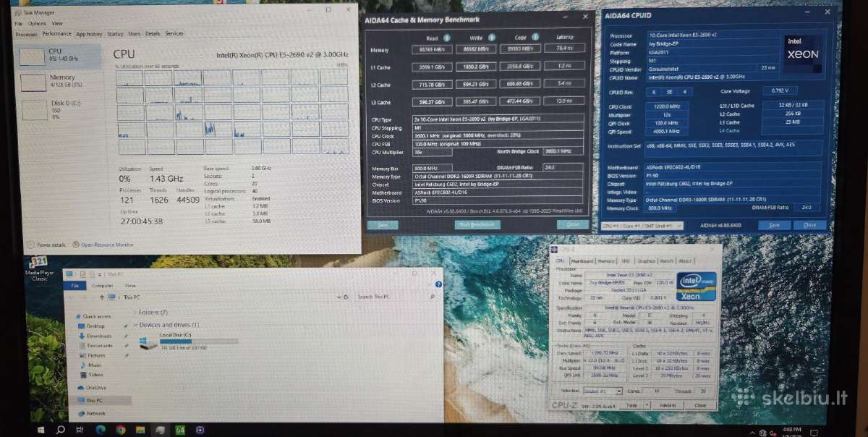
Task: Switch to Startup tab in Task Manager
Action: [x=115, y=34]
